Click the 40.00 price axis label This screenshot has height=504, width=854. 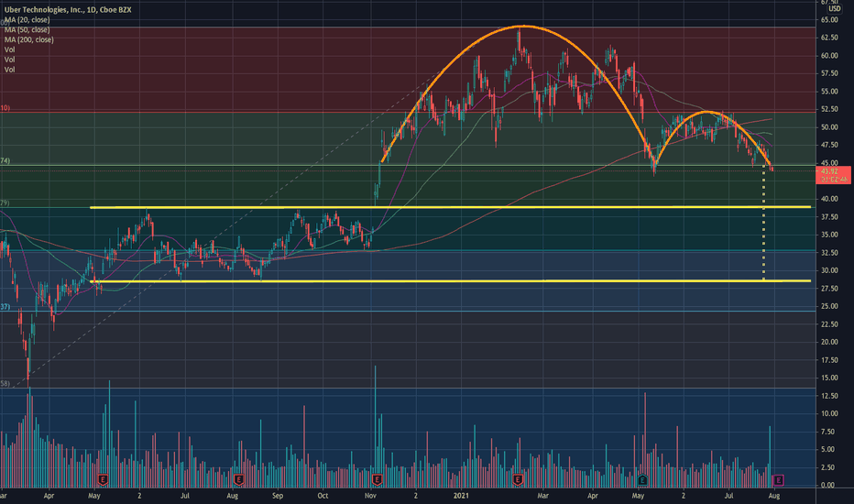point(829,199)
